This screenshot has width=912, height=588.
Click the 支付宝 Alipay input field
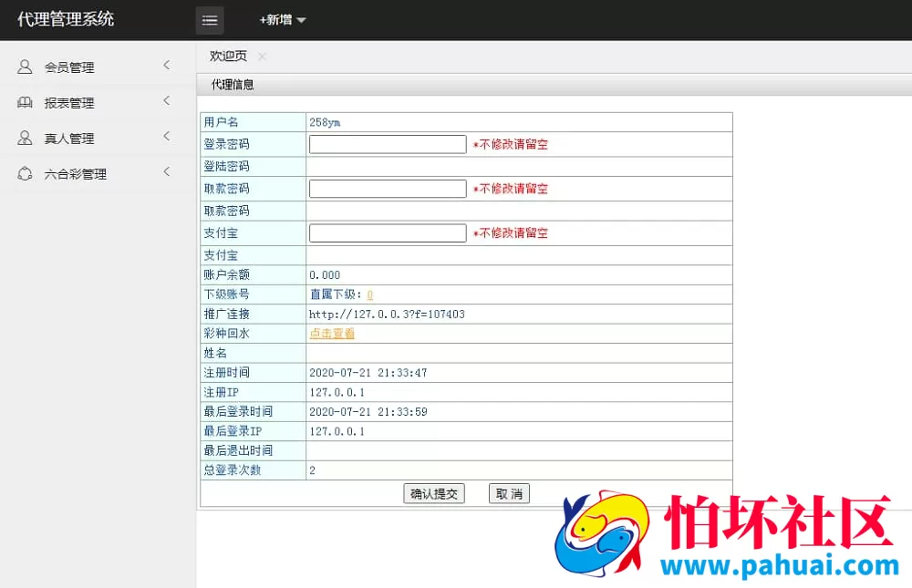click(387, 232)
